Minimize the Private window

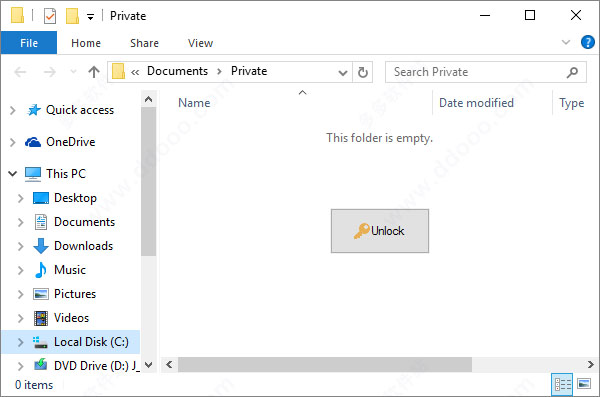pos(485,16)
